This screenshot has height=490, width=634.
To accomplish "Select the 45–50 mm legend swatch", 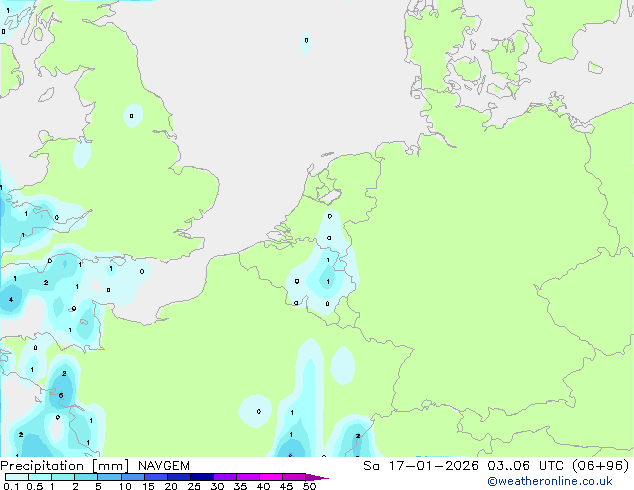I will pyautogui.click(x=294, y=477).
